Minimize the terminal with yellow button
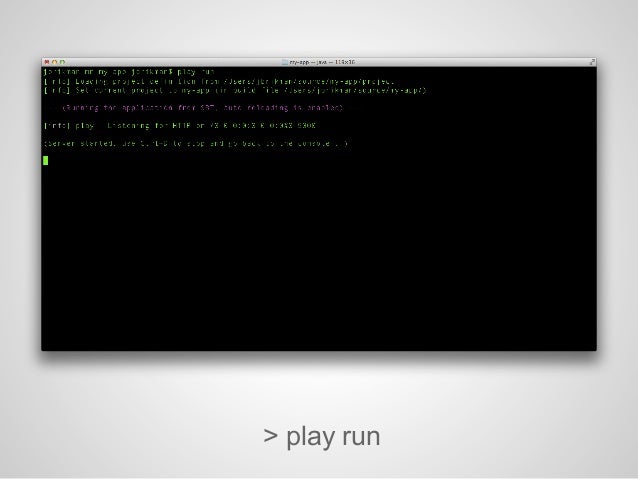 (x=55, y=62)
